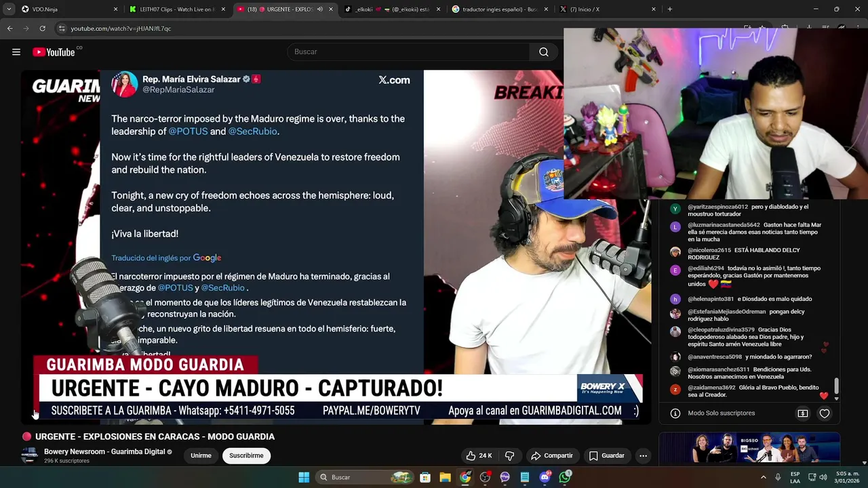Click the Unirme membership button
The height and width of the screenshot is (488, 868).
click(201, 456)
